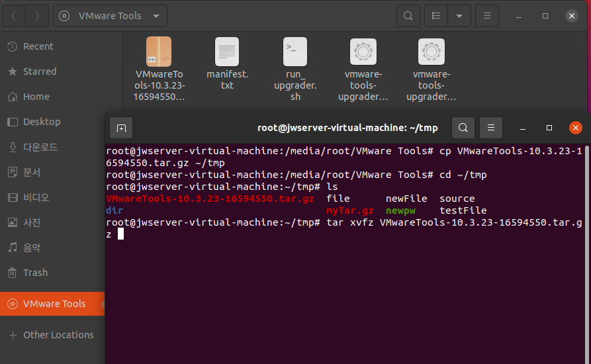The width and height of the screenshot is (591, 364).
Task: Go forward in Files window
Action: (37, 16)
